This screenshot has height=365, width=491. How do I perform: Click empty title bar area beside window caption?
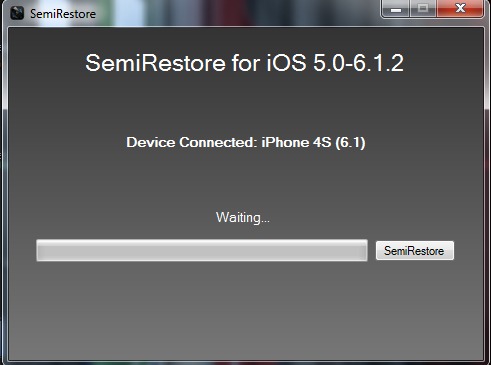(x=233, y=13)
